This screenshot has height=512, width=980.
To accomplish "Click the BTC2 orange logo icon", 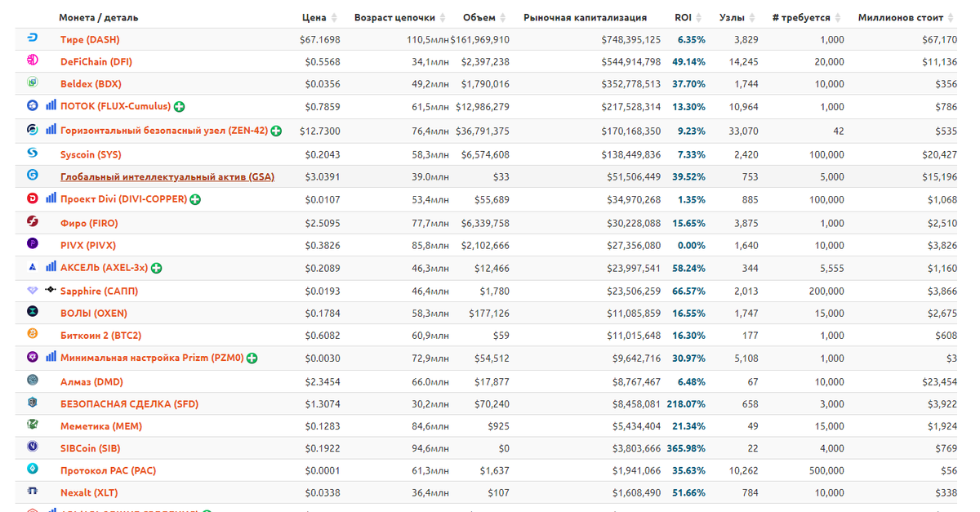I will point(33,333).
